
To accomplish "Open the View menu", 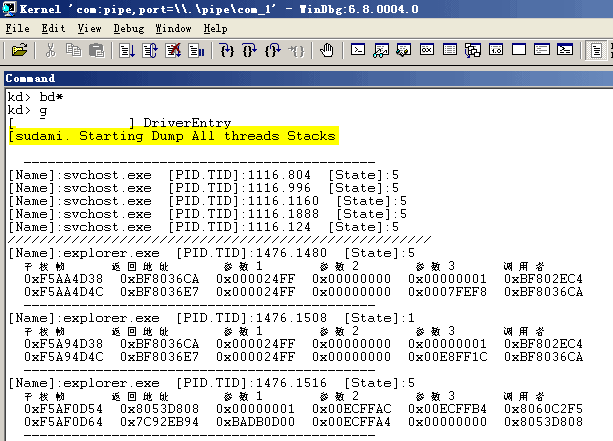I will click(x=90, y=29).
